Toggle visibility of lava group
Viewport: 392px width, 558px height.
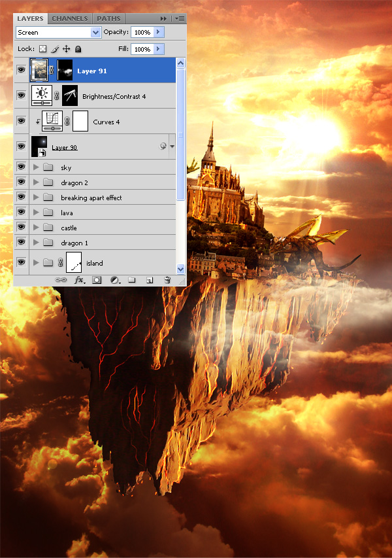22,212
